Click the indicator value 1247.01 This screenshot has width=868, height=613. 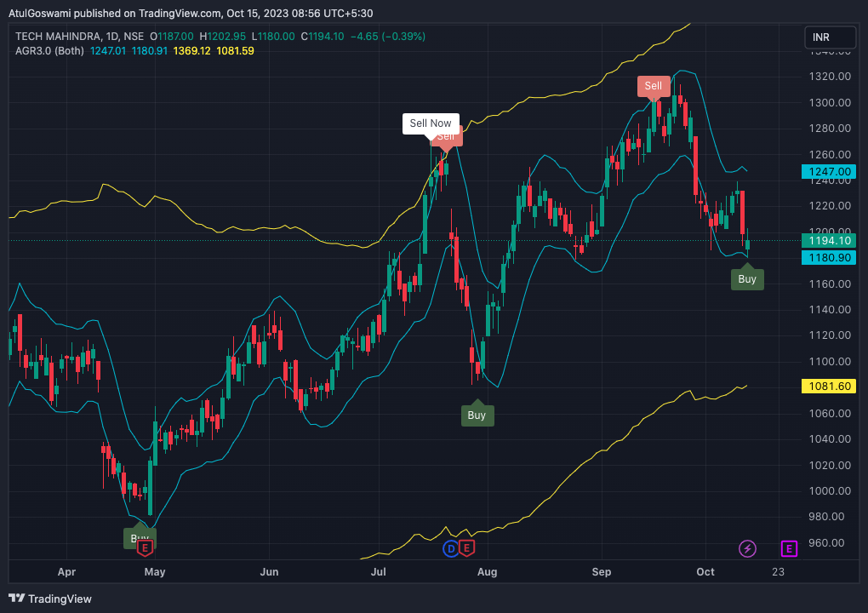tap(108, 51)
